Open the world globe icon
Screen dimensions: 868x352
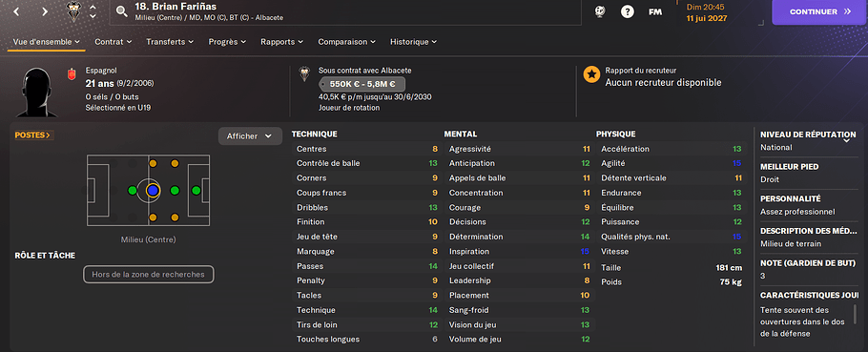tap(600, 11)
